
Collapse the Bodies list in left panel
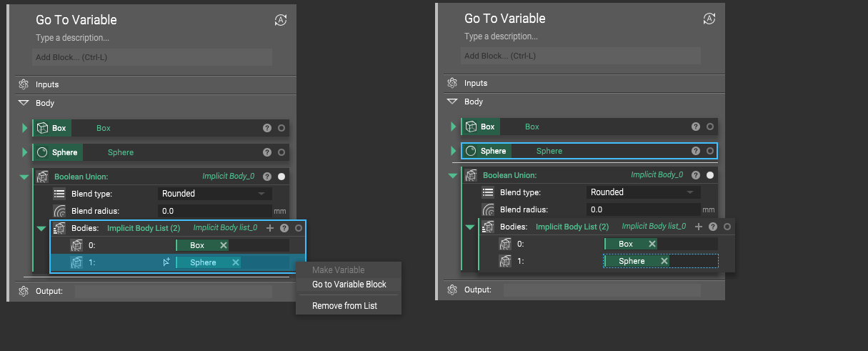click(x=41, y=228)
